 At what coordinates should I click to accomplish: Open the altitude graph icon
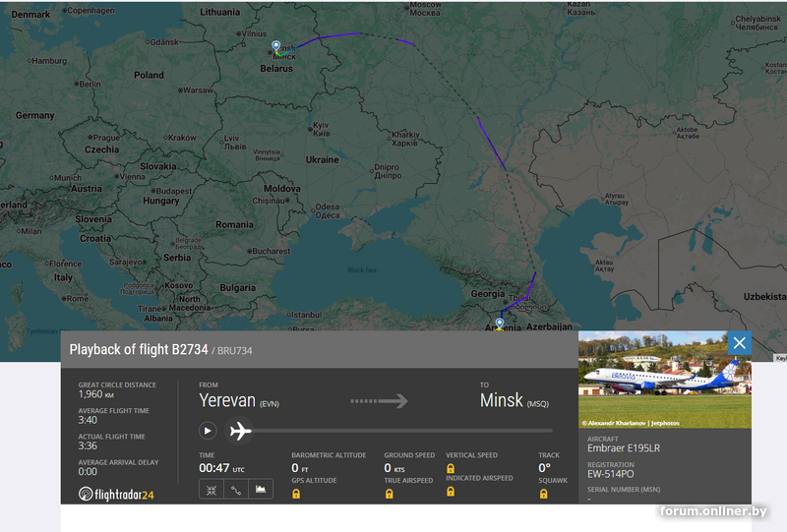click(261, 490)
